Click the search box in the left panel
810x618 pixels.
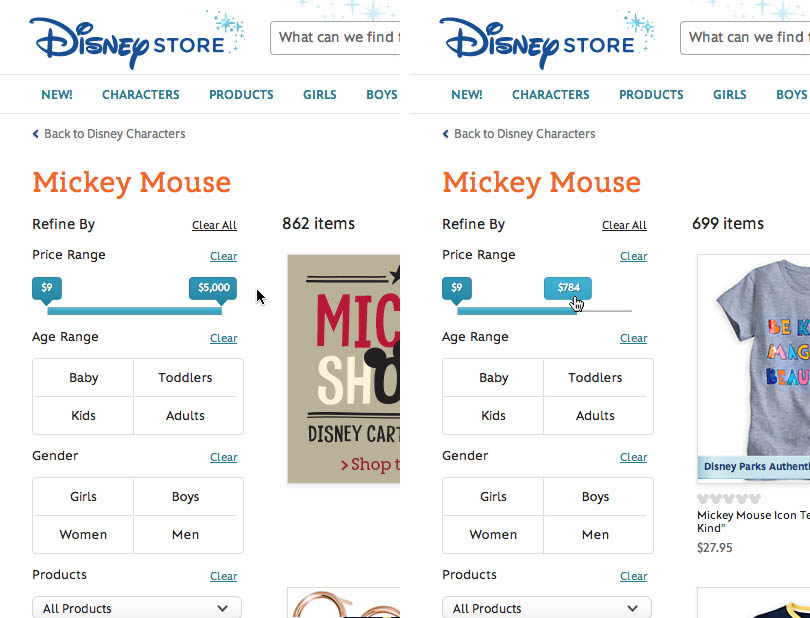335,38
